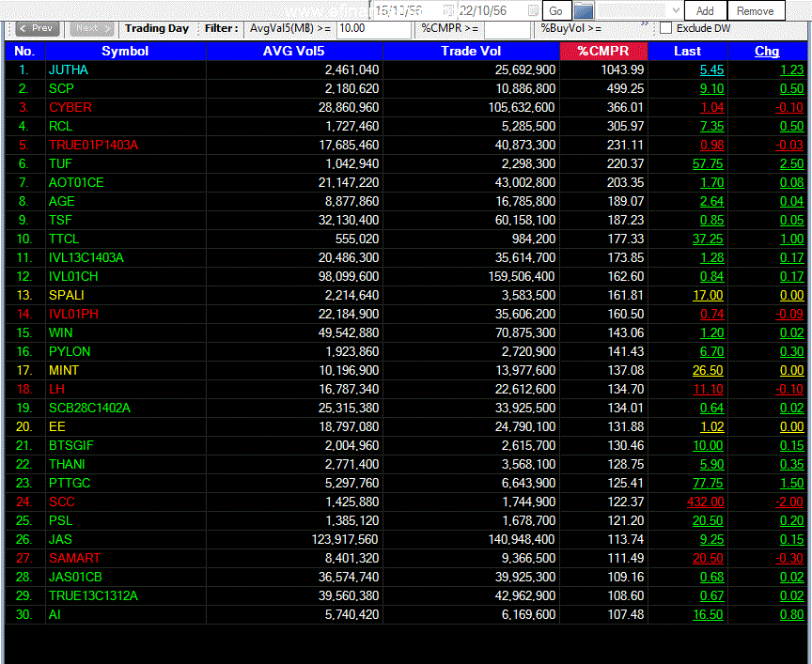Select symbol PSL

[60, 520]
